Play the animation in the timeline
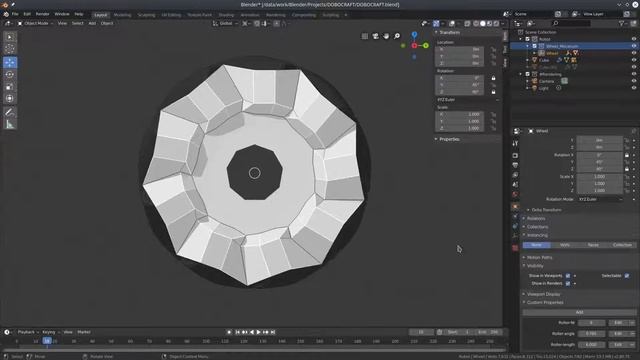This screenshot has width=640, height=360. pyautogui.click(x=258, y=332)
